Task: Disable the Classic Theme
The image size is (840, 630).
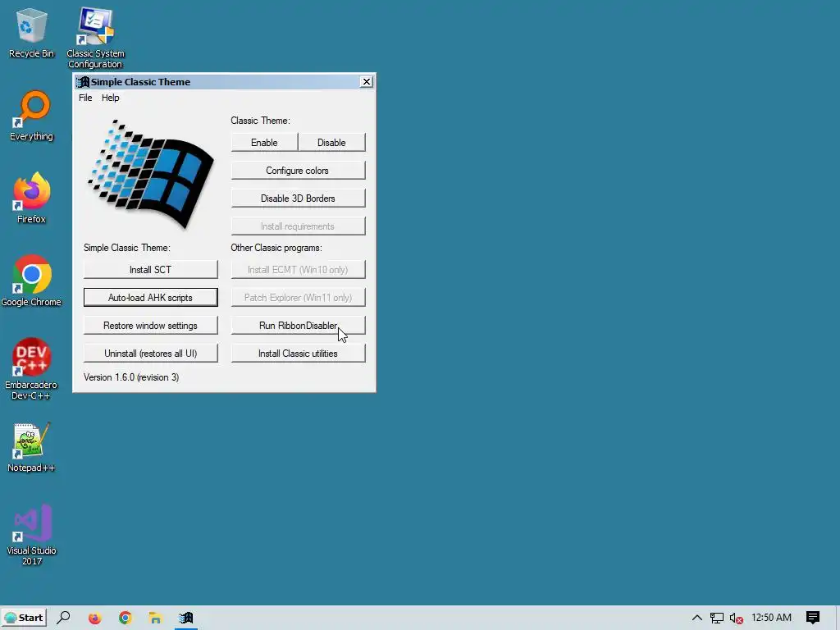Action: (x=331, y=143)
